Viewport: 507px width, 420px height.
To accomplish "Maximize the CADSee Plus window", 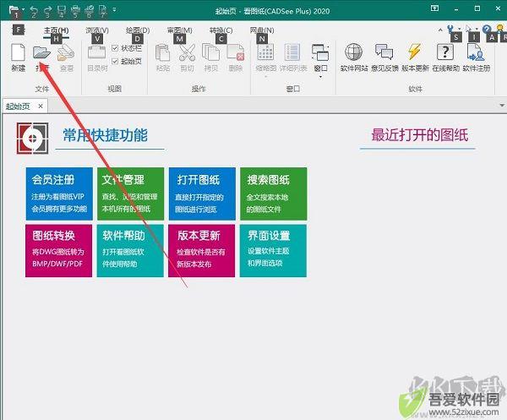I will click(x=477, y=8).
